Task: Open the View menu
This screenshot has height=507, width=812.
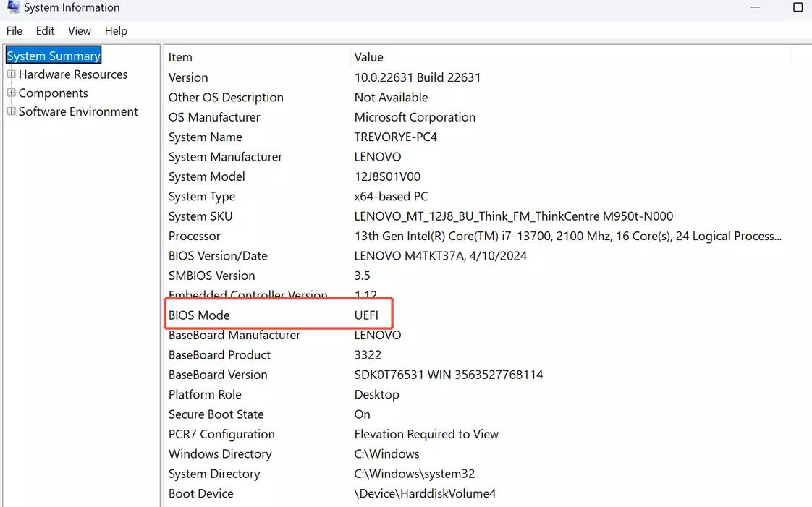Action: 80,30
